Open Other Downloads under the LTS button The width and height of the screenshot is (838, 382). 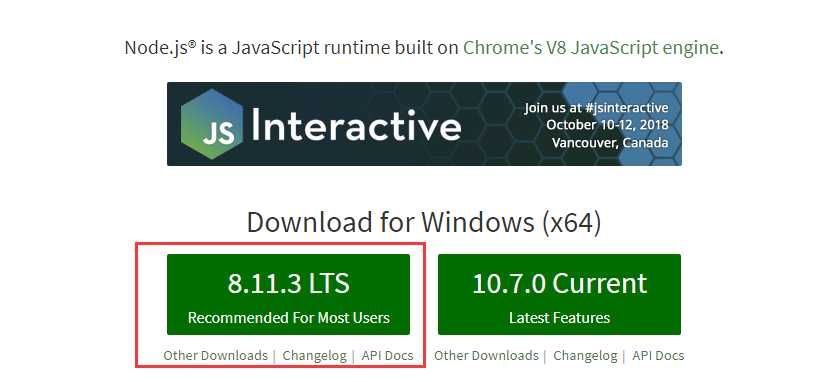[x=215, y=356]
